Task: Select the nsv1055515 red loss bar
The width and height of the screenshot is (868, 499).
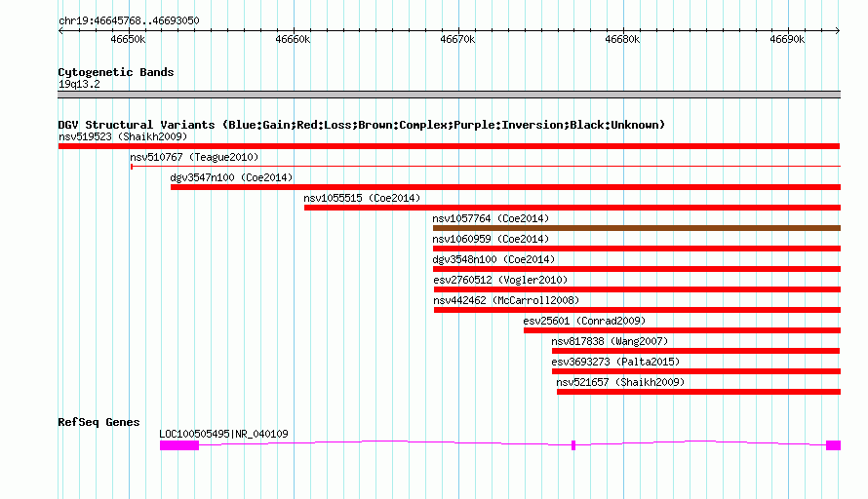Action: pyautogui.click(x=572, y=208)
